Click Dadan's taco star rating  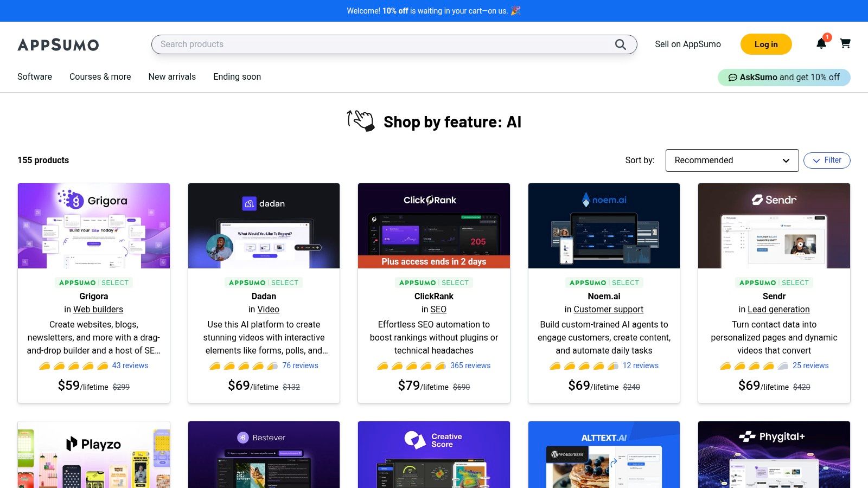[x=244, y=366]
